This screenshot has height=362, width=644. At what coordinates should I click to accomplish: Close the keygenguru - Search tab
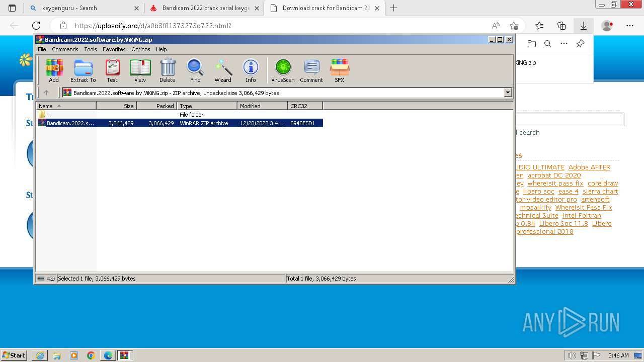[x=137, y=8]
